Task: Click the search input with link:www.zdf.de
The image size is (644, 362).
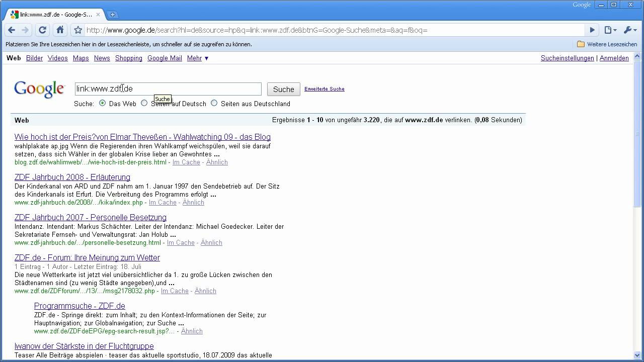Action: 168,89
